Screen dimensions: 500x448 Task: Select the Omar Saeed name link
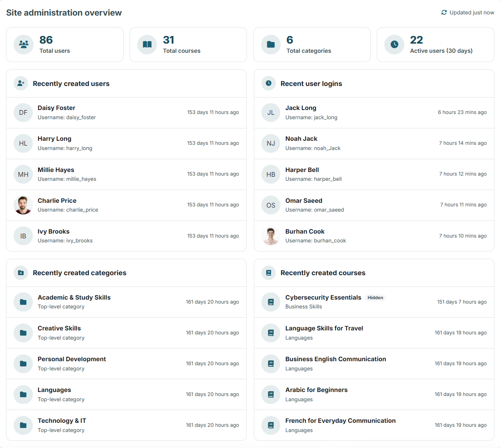pos(303,201)
